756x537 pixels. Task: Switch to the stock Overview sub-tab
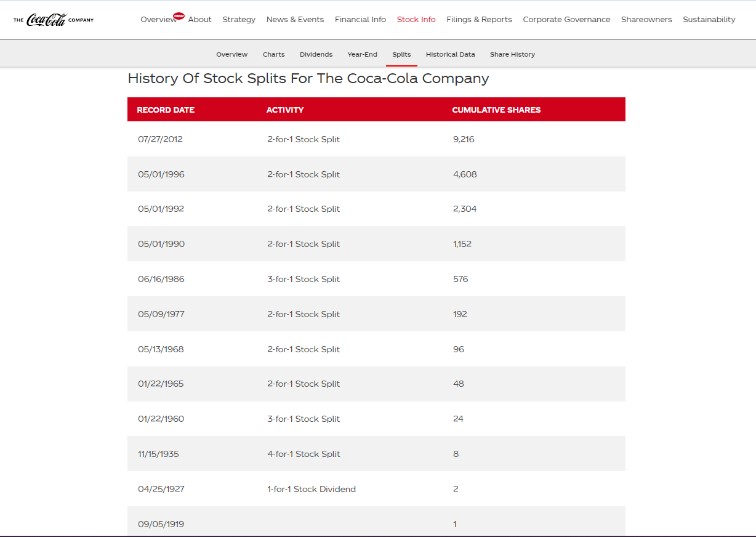pyautogui.click(x=231, y=55)
